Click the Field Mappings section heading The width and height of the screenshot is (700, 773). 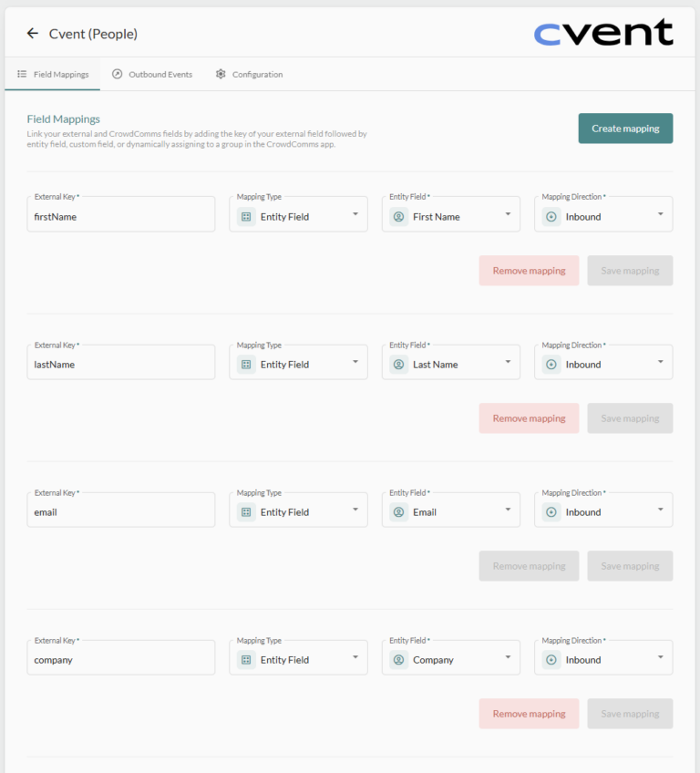(x=63, y=119)
